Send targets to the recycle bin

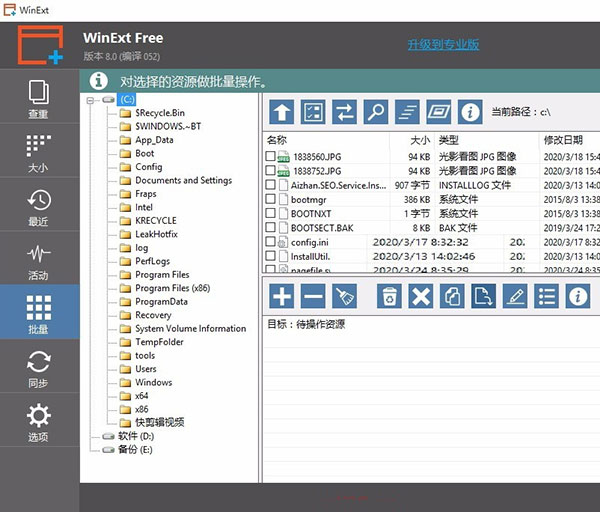[389, 296]
